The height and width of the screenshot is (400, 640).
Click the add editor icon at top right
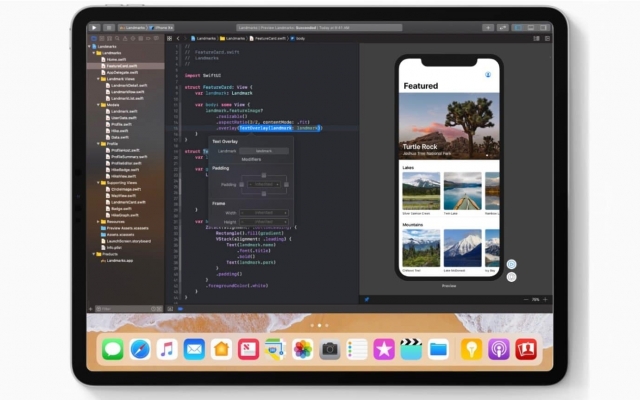[x=547, y=38]
